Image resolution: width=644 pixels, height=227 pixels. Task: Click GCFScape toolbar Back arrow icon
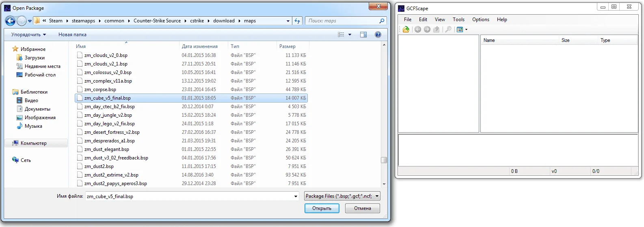[417, 29]
